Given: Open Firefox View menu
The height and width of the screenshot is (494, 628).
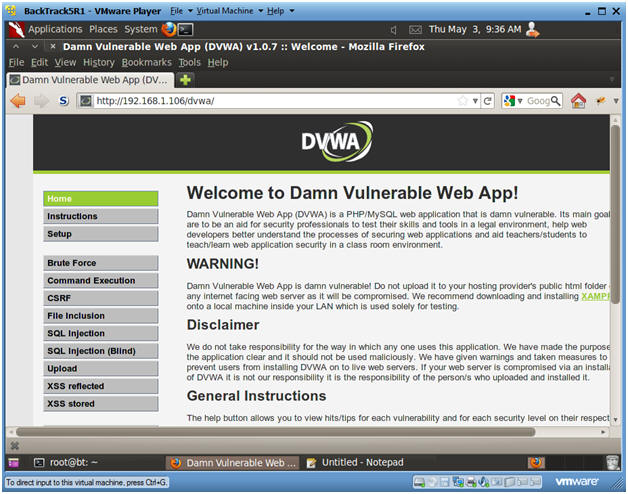Looking at the screenshot, I should click(65, 63).
